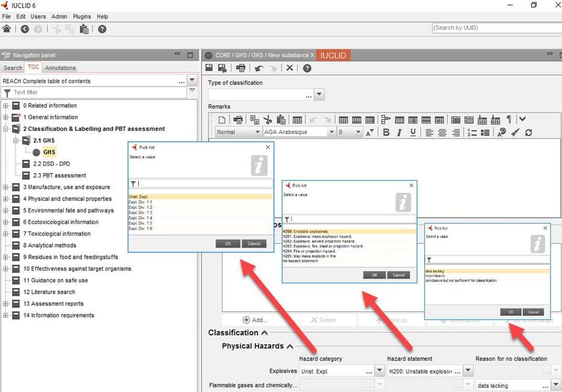This screenshot has height=392, width=562.
Task: Click the paste clipboard icon in top toolbar
Action: click(84, 29)
